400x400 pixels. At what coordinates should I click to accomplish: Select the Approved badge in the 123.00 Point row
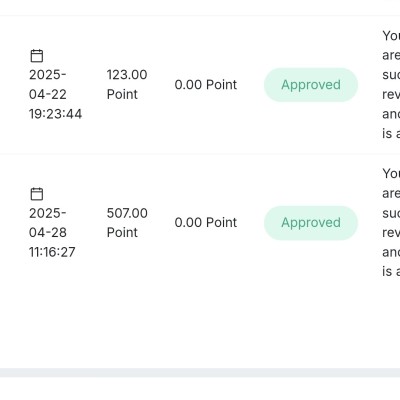[x=311, y=85]
